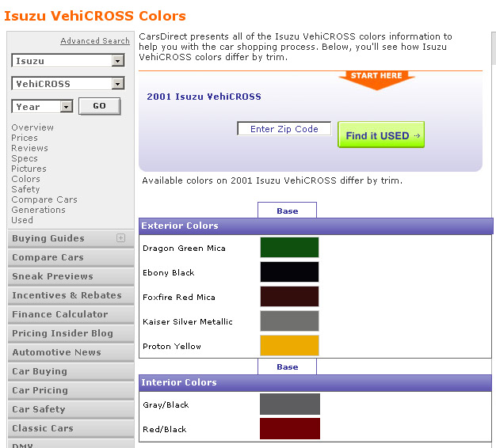Screen dimensions: 496x448
Task: Open Automotive News menu item
Action: [71, 352]
